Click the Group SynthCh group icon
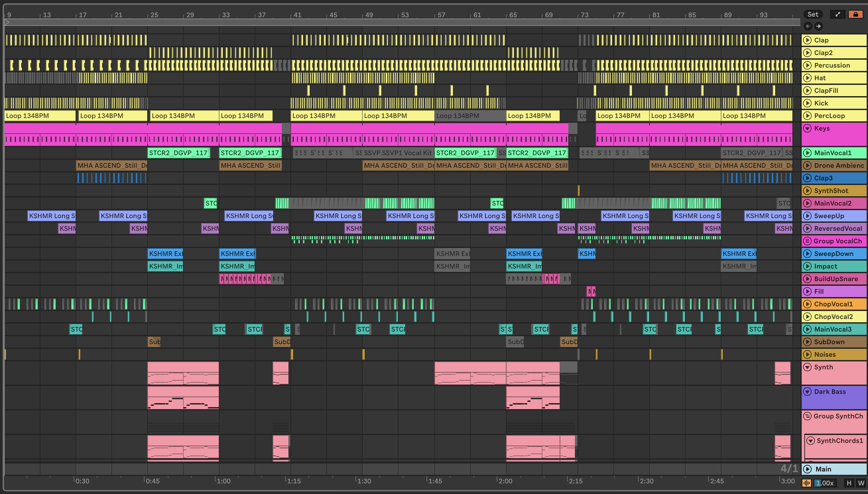The width and height of the screenshot is (868, 494). click(x=807, y=416)
